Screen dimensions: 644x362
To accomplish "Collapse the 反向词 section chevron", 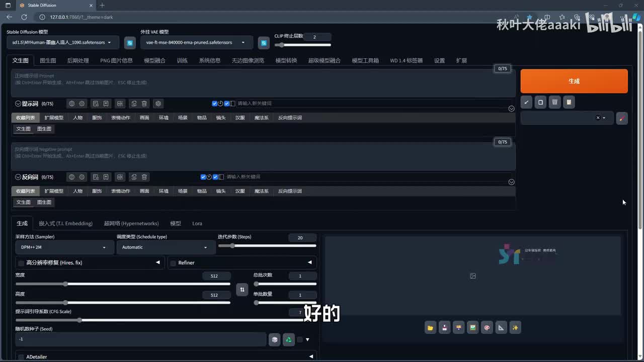I will (x=18, y=177).
